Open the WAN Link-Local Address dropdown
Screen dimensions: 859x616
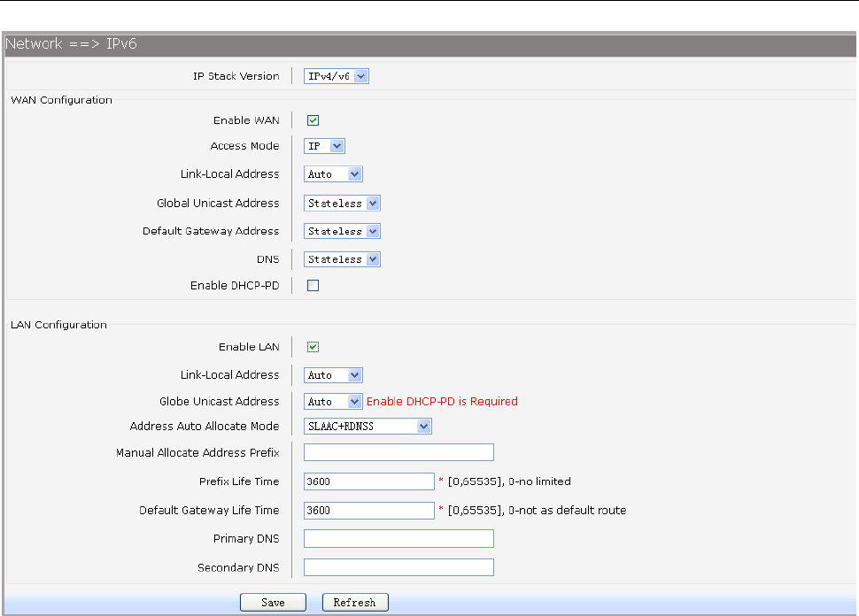(333, 174)
